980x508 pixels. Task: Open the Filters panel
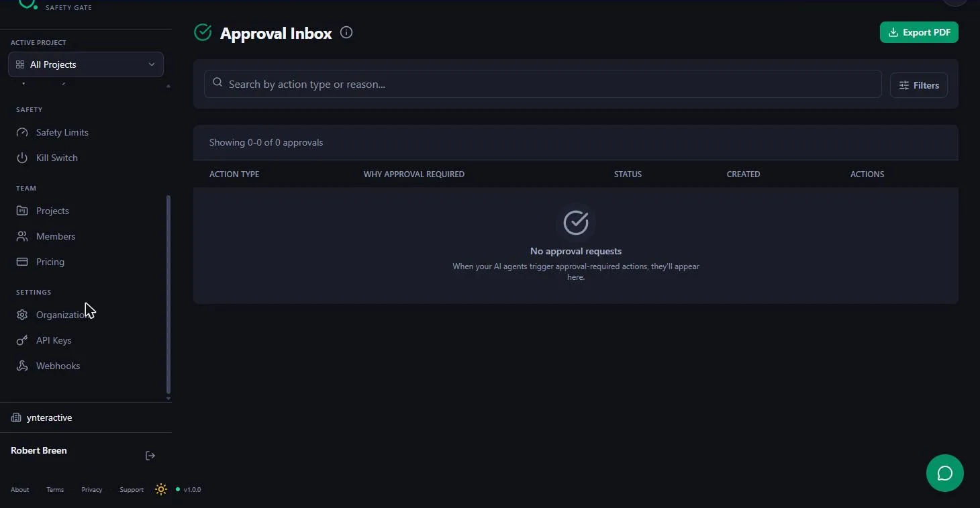[x=919, y=85]
